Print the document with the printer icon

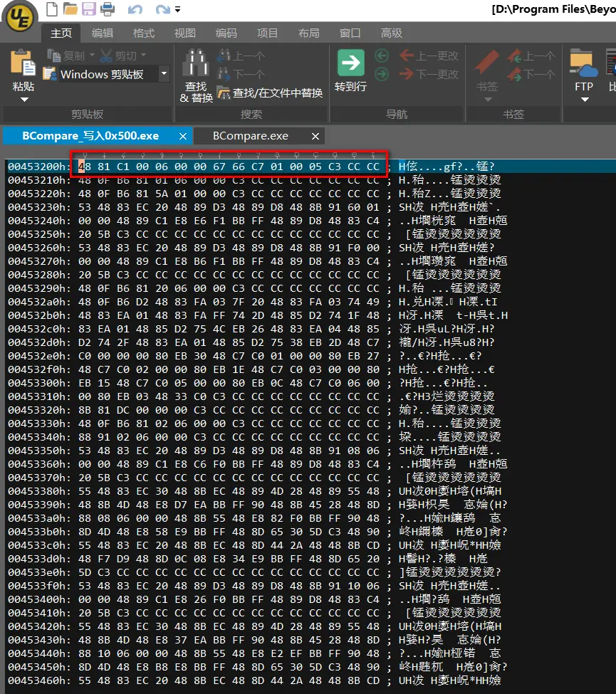click(108, 9)
